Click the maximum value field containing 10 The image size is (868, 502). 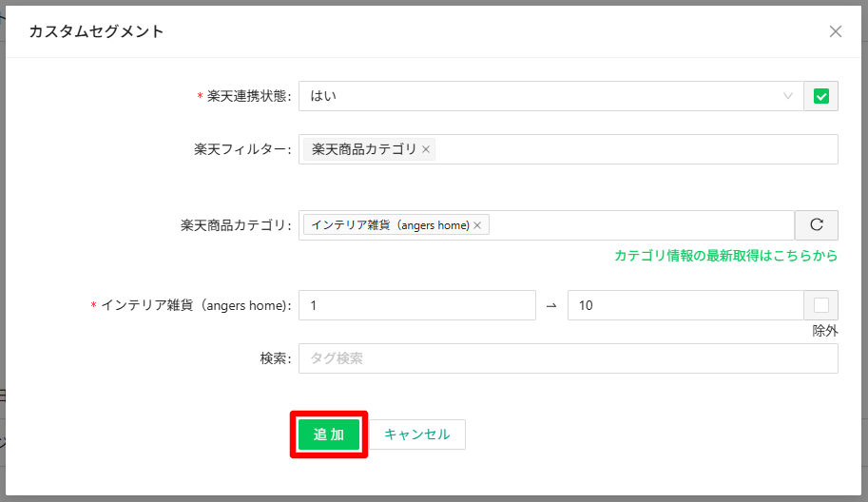[x=685, y=305]
